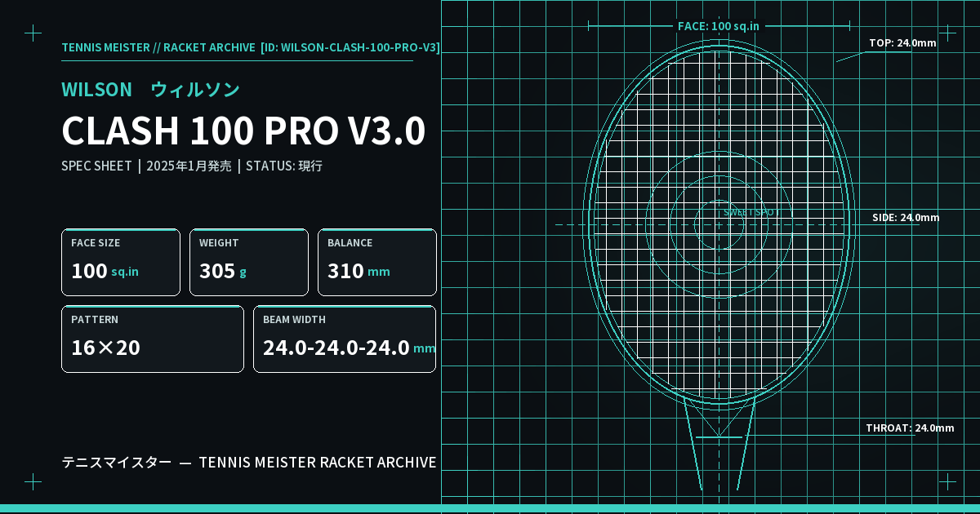
Task: Select the BEAM WIDTH 24.0-24.0-24.0 card
Action: (x=345, y=339)
